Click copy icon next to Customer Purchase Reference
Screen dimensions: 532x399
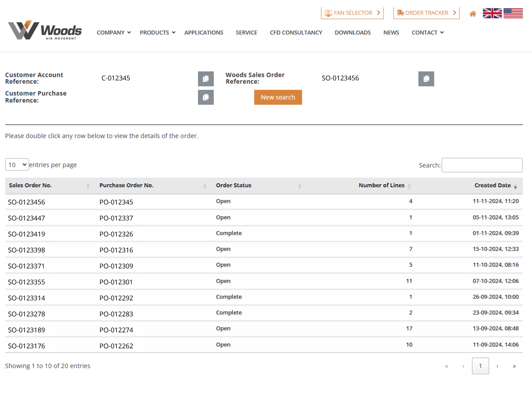point(206,97)
